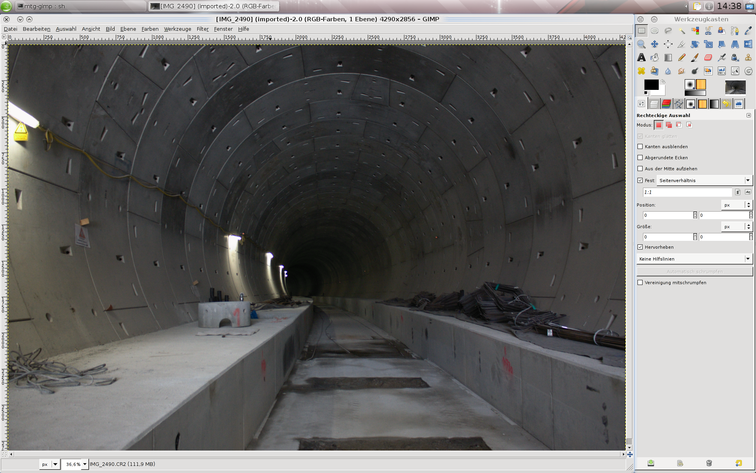Viewport: 756px width, 473px height.
Task: Select the Select by Color tool
Action: click(x=695, y=30)
